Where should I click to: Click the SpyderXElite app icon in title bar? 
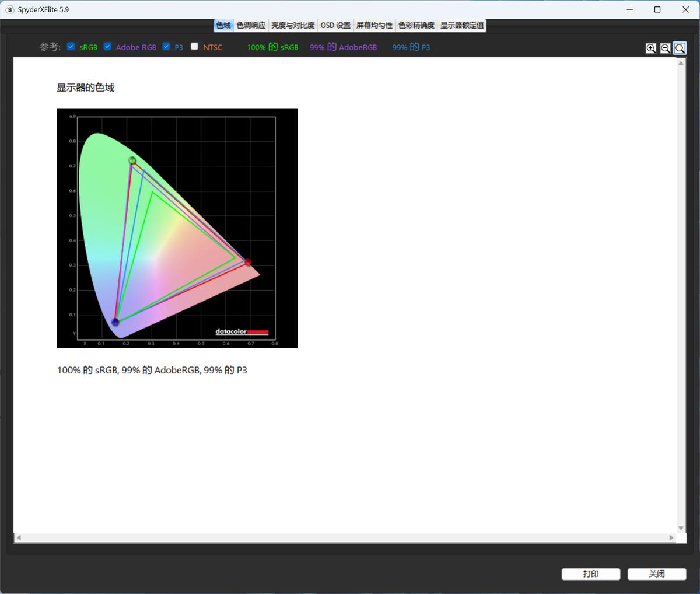click(x=10, y=9)
